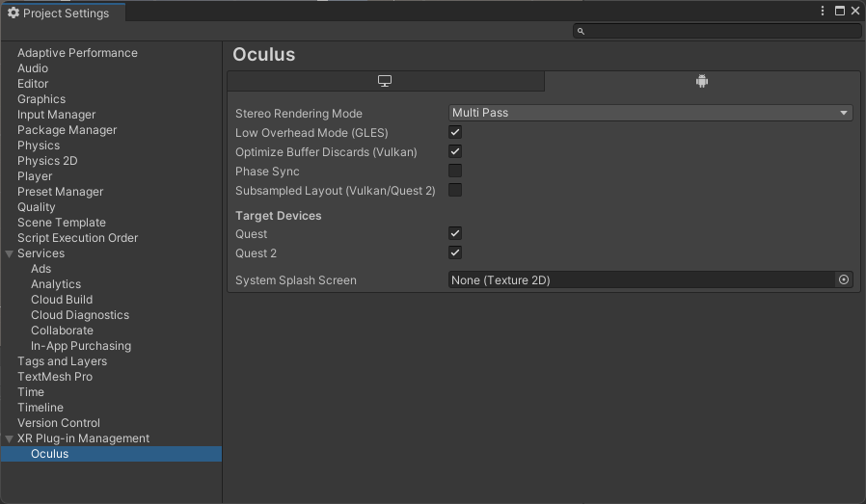Switch to the Standalone desktop platform tab
The height and width of the screenshot is (504, 866).
click(385, 81)
